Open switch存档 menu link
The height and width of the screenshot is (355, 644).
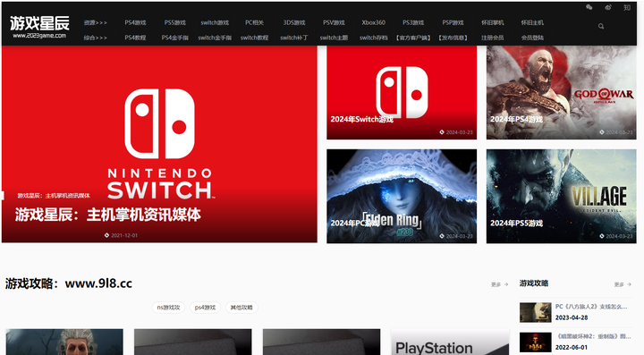(373, 38)
